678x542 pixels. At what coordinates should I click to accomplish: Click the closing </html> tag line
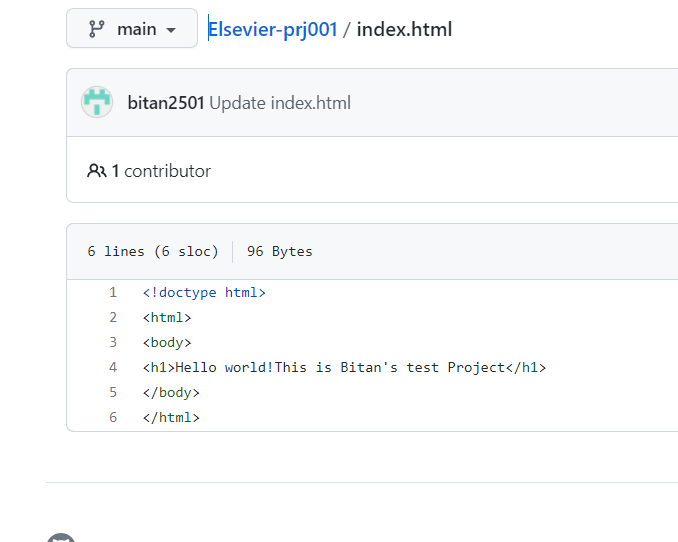pyautogui.click(x=171, y=418)
